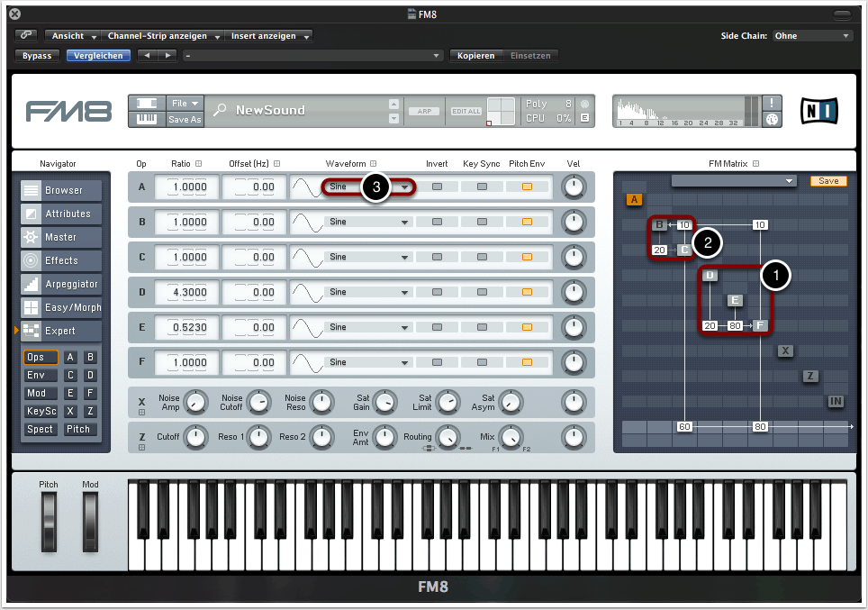Click the Pitch wheel slider
This screenshot has height=610, width=868.
point(49,522)
